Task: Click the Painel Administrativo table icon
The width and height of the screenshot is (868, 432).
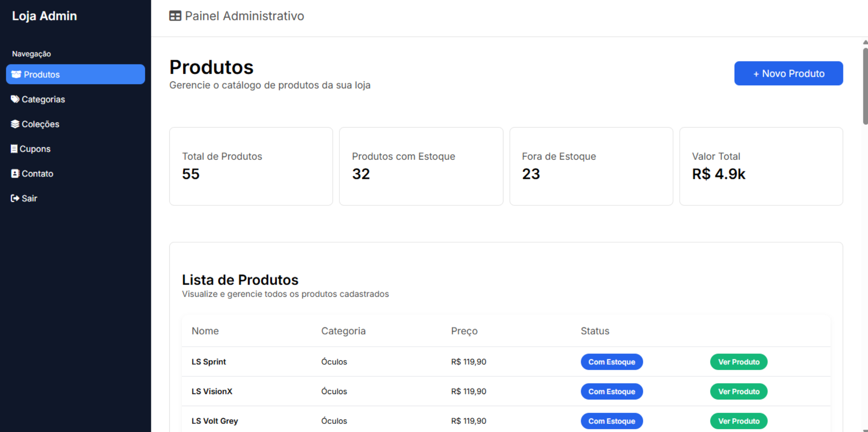Action: [175, 16]
